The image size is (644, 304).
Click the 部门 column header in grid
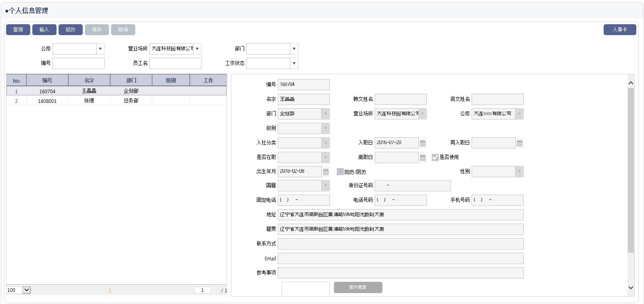131,80
